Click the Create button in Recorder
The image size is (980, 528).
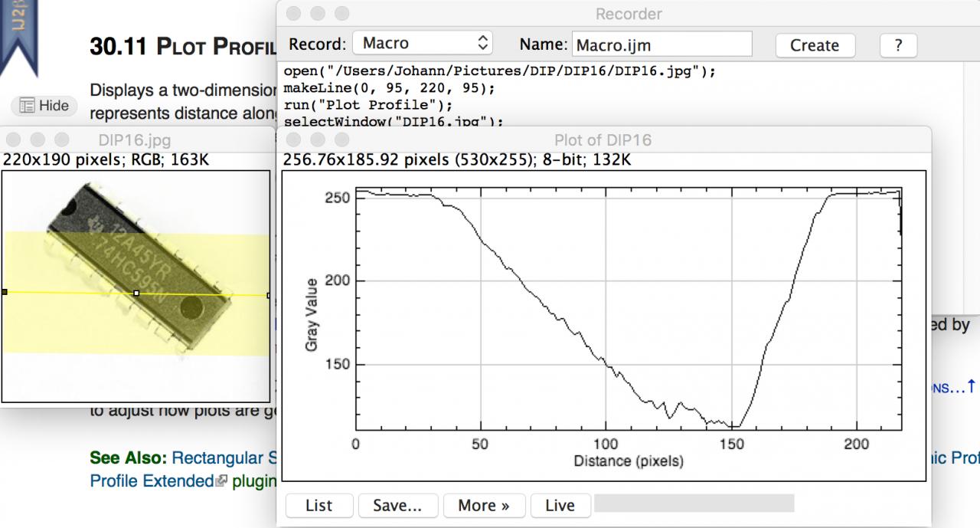tap(814, 45)
